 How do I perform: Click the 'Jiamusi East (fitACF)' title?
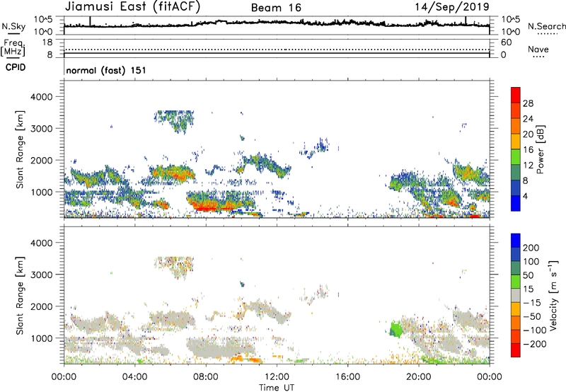point(132,6)
